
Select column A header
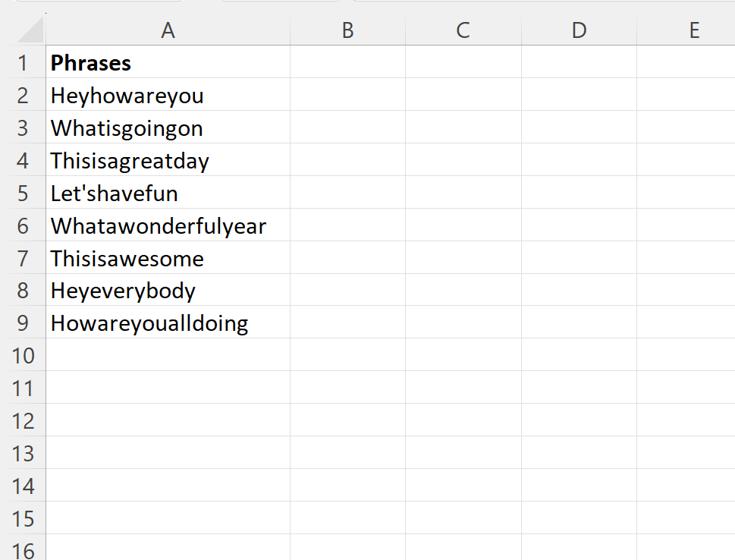click(x=168, y=30)
